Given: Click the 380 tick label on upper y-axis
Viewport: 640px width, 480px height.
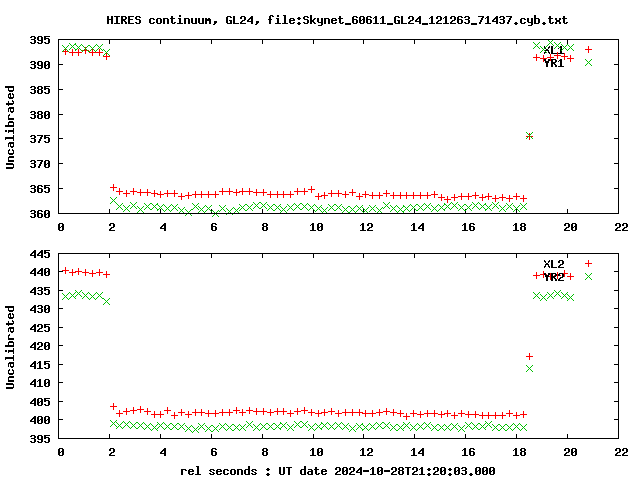Looking at the screenshot, I should (40, 115).
